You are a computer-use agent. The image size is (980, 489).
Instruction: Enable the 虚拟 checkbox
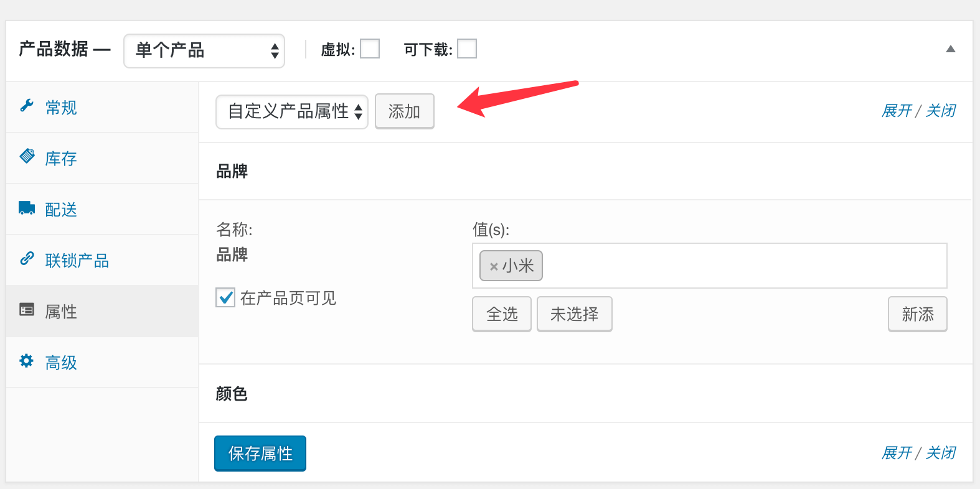(370, 49)
